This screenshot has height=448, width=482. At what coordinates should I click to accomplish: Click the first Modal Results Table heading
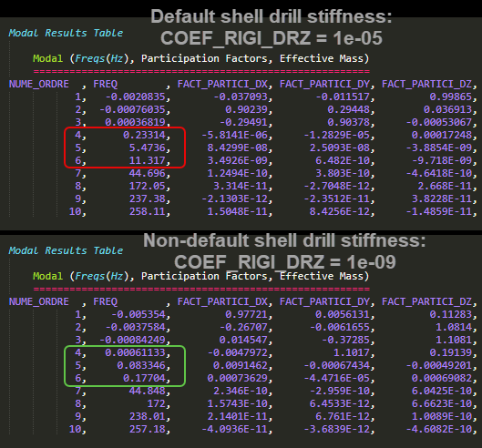point(66,33)
